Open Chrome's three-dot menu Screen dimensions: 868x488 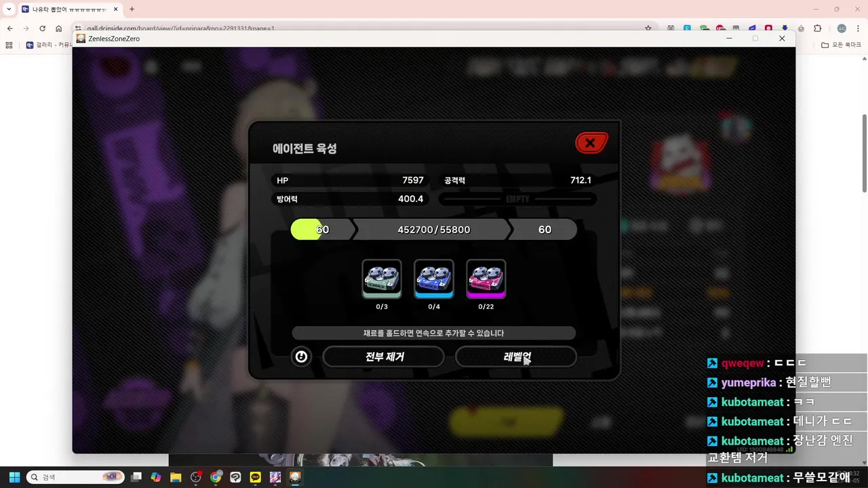pyautogui.click(x=858, y=28)
